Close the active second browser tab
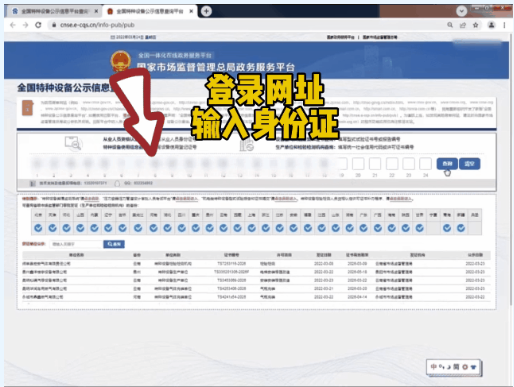The image size is (514, 387). click(x=191, y=11)
